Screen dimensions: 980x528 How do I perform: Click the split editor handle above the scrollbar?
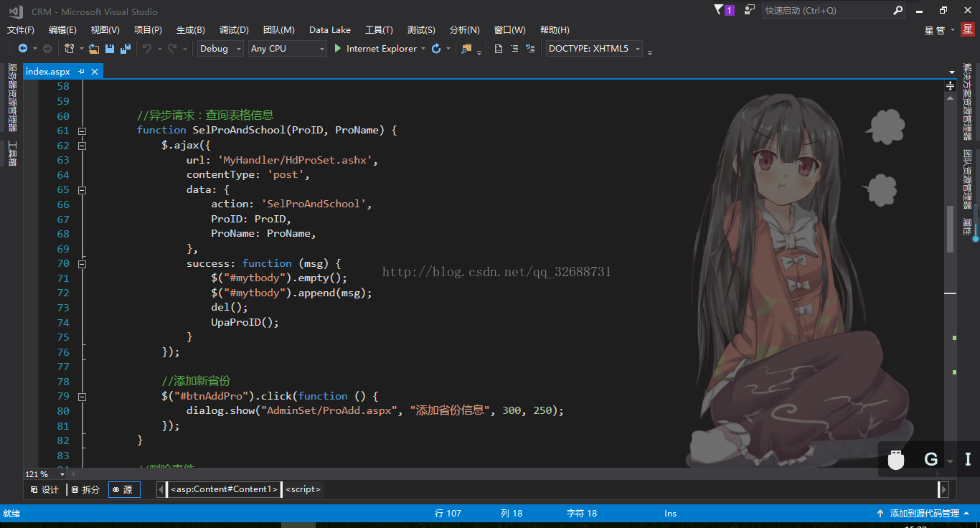(950, 86)
